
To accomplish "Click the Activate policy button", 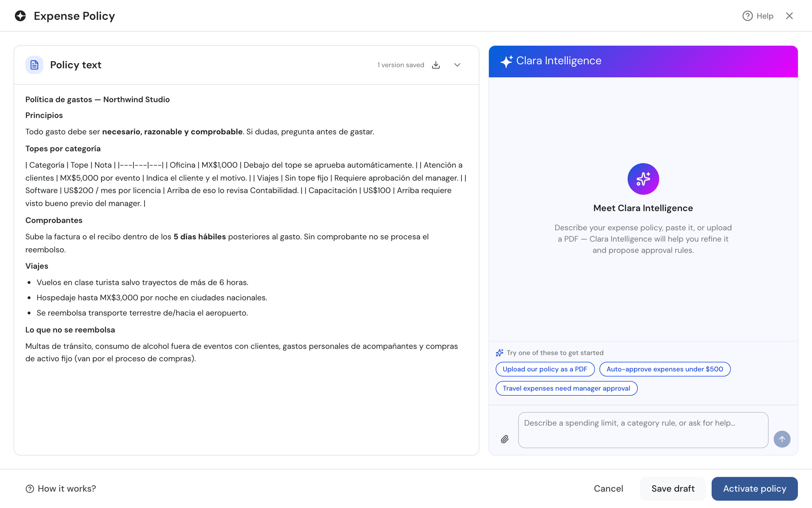I will (x=754, y=489).
